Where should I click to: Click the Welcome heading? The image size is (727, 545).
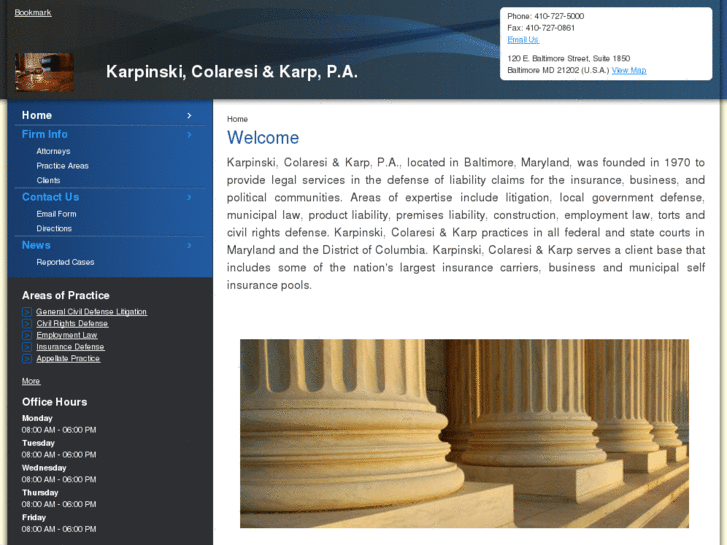[x=263, y=138]
